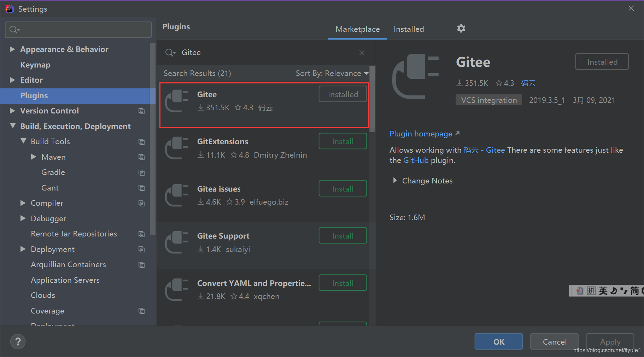
Task: Open 码云 - Gitee link in description
Action: click(484, 150)
